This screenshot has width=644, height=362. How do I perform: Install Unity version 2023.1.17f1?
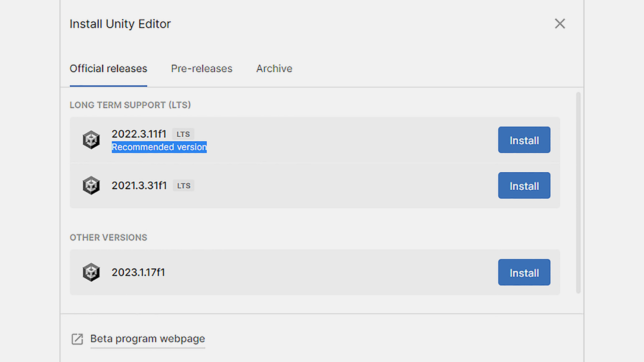point(524,273)
